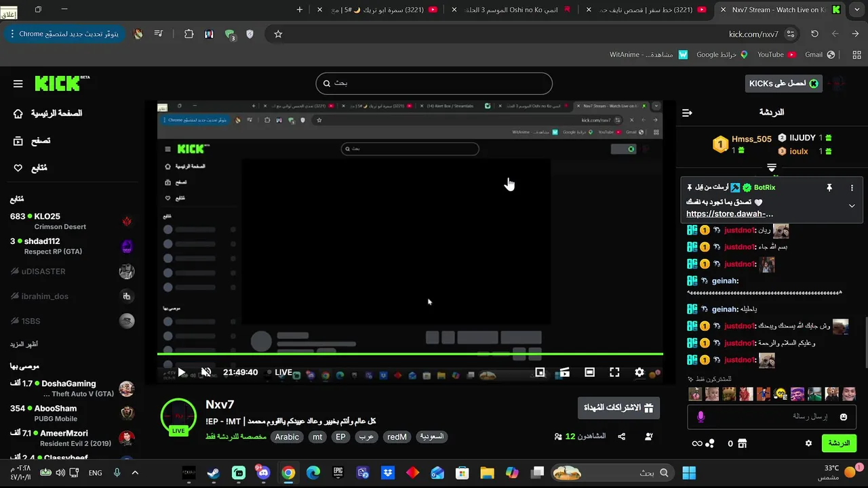This screenshot has height=488, width=868.
Task: Unpin the pinned message
Action: 829,188
